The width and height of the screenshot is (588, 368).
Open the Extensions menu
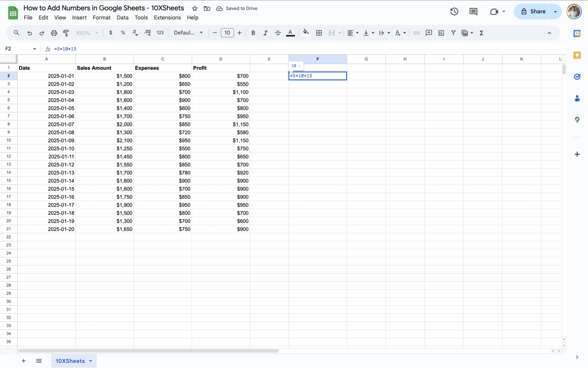167,17
